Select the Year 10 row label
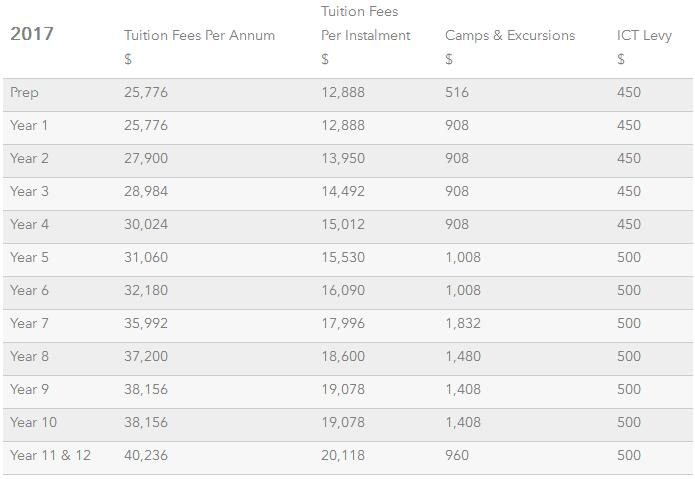This screenshot has width=695, height=479. (x=33, y=422)
